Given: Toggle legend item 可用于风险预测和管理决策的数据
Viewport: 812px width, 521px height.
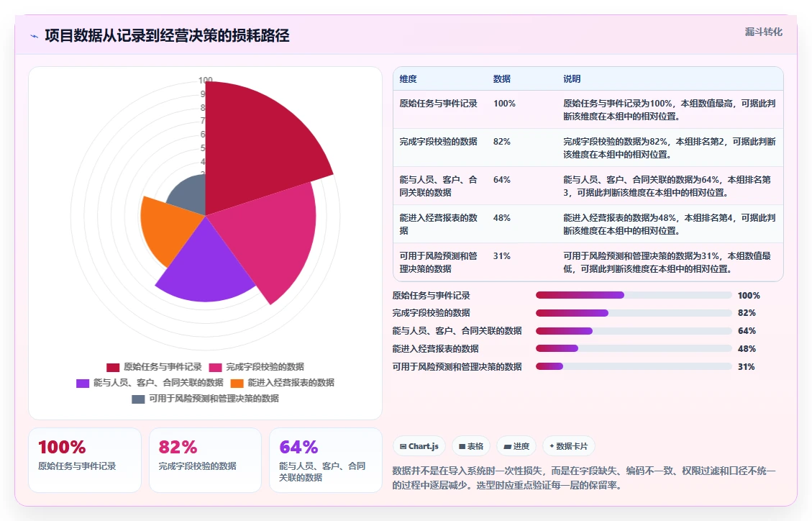Looking at the screenshot, I should coord(205,399).
